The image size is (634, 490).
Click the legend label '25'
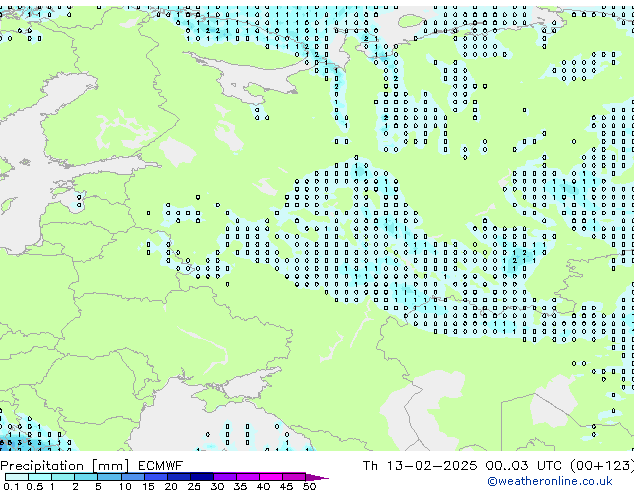tap(194, 486)
